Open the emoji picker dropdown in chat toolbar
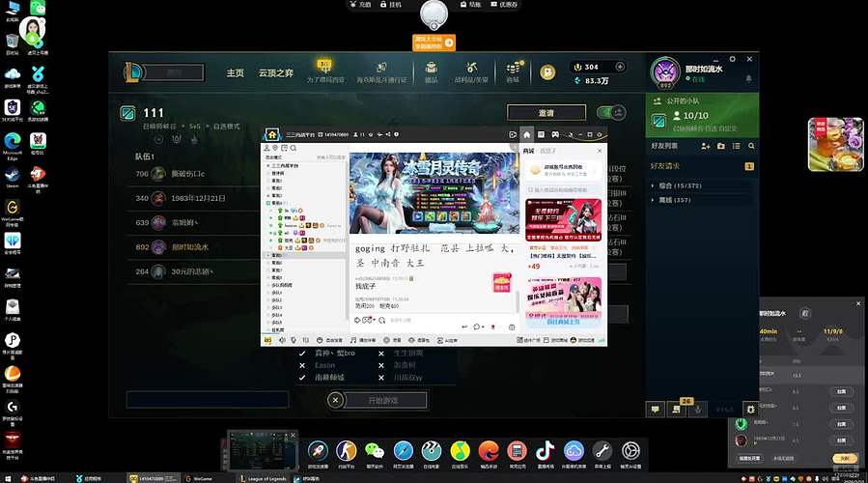This screenshot has width=868, height=483. point(370,320)
